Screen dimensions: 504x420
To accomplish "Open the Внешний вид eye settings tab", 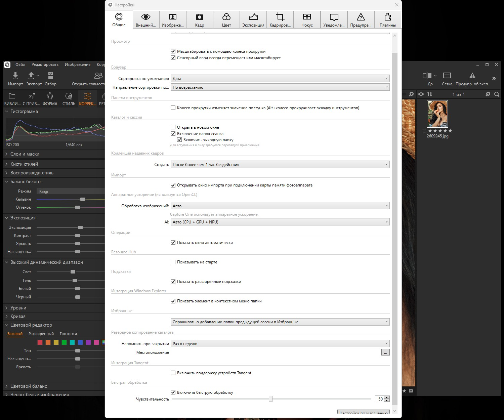I will click(x=146, y=19).
